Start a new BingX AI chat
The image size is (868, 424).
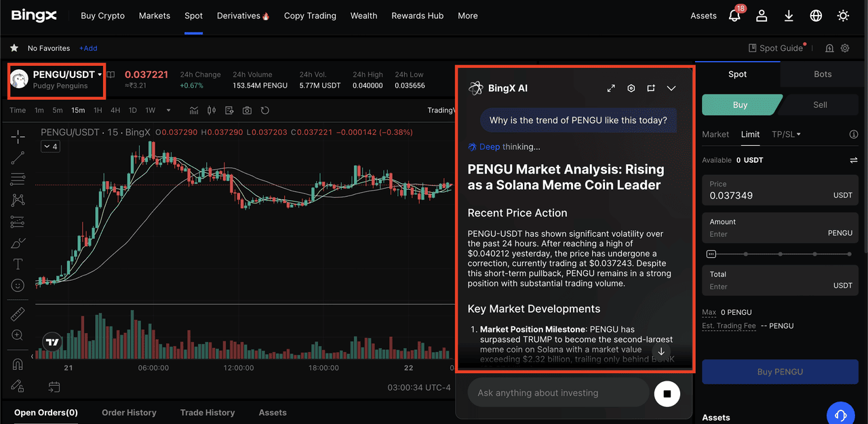click(651, 88)
